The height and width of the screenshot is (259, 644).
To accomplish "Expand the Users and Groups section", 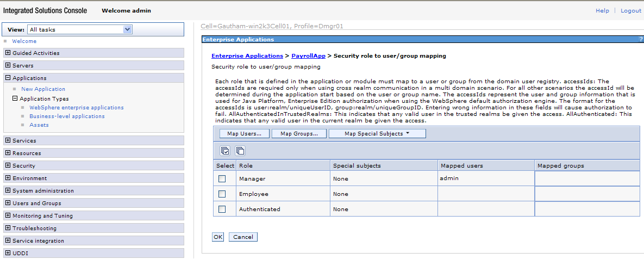I will (8, 203).
